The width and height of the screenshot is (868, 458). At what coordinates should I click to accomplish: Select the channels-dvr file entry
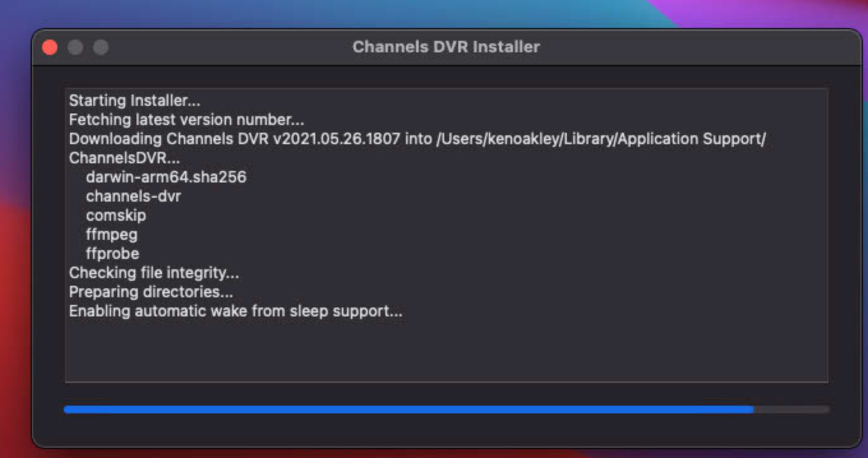(x=133, y=196)
